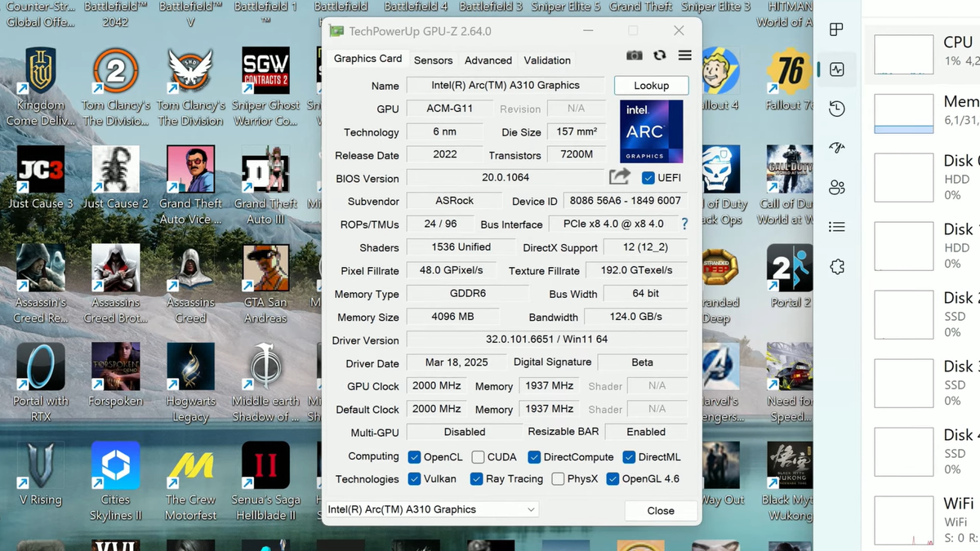Viewport: 980px width, 551px height.
Task: Select Cities Skylines II desktop icon
Action: tap(115, 482)
